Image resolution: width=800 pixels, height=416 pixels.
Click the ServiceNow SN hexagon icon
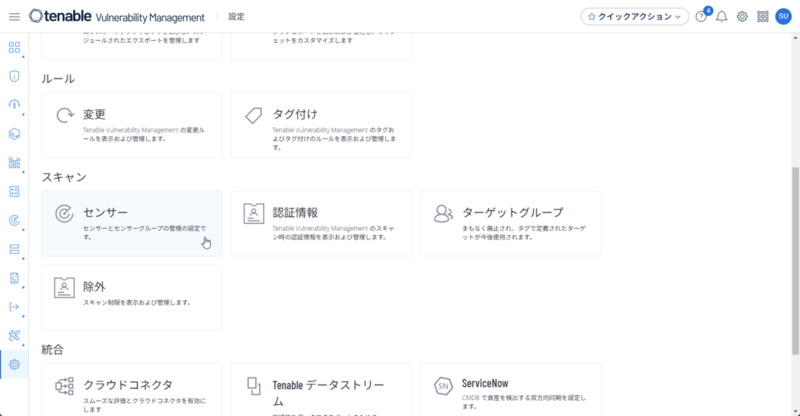pyautogui.click(x=443, y=386)
